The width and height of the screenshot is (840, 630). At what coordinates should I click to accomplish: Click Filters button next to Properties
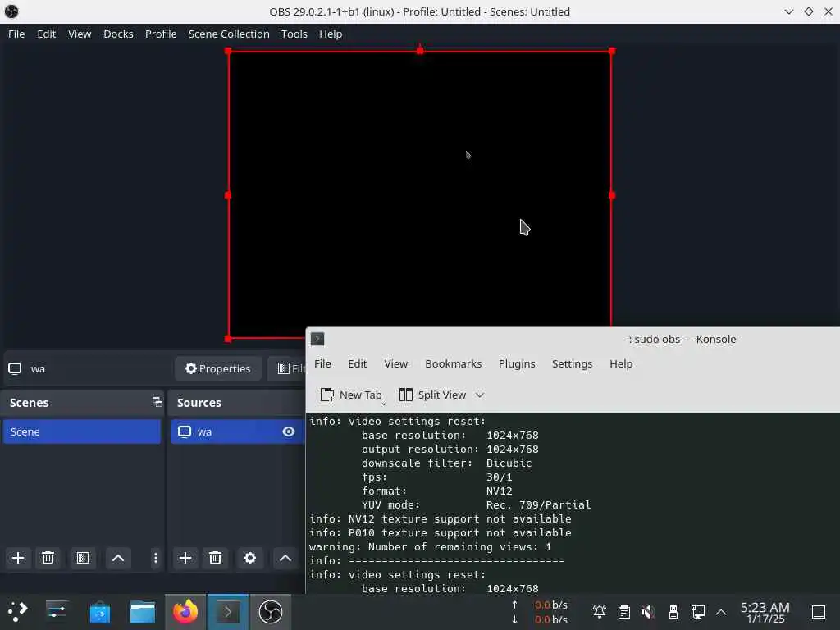pos(287,368)
